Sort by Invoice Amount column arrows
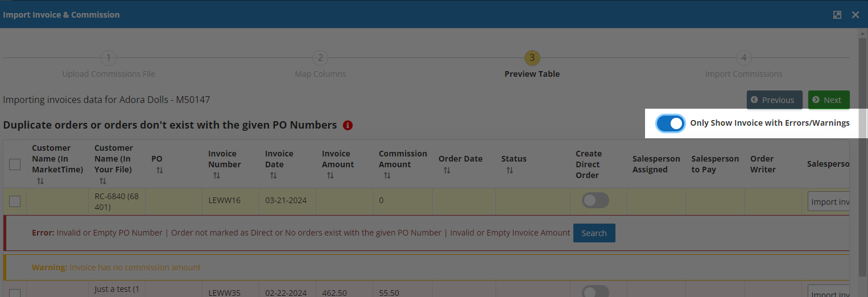The width and height of the screenshot is (868, 297). [330, 176]
